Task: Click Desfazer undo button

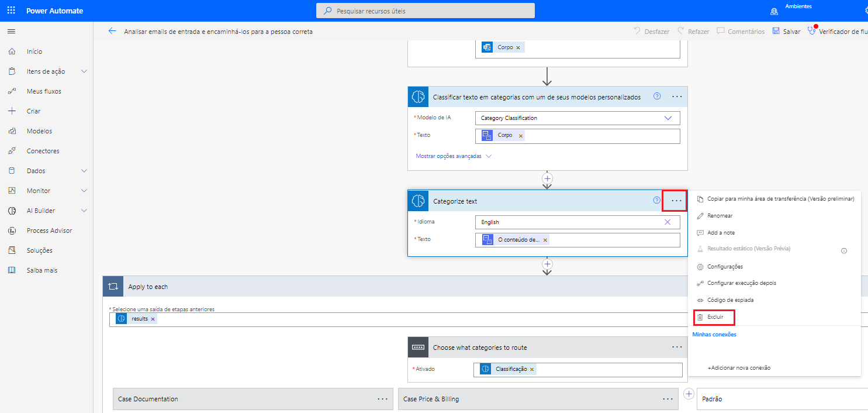Action: click(x=651, y=31)
